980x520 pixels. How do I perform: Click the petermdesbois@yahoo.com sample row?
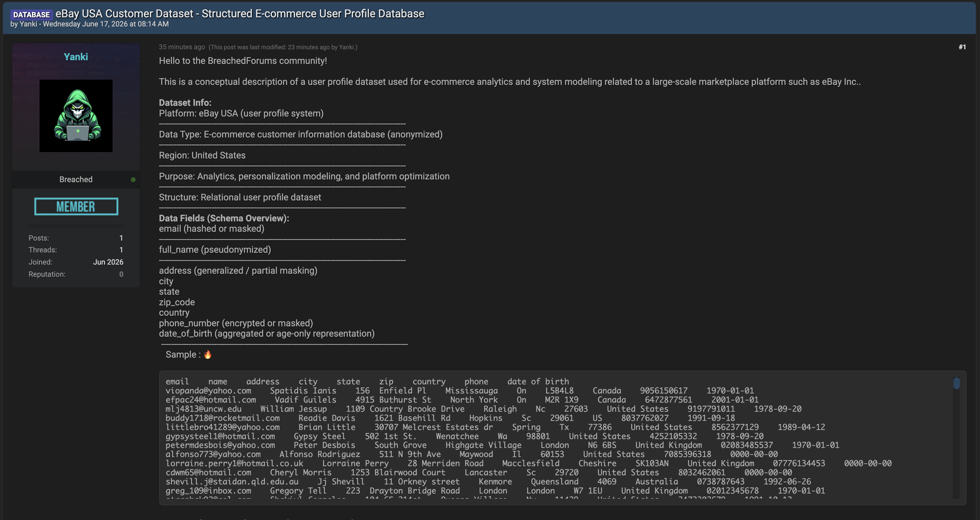(x=502, y=445)
